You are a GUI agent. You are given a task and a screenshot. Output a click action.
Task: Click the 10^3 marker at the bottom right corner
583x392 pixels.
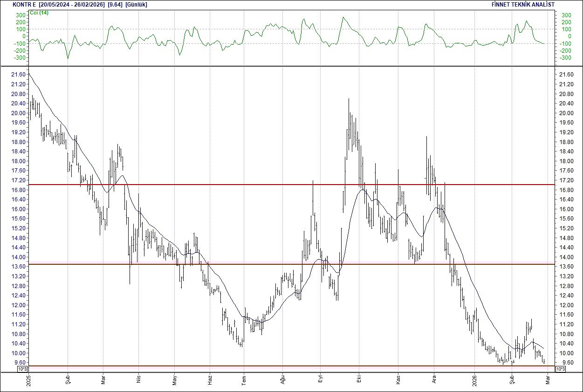[561, 368]
